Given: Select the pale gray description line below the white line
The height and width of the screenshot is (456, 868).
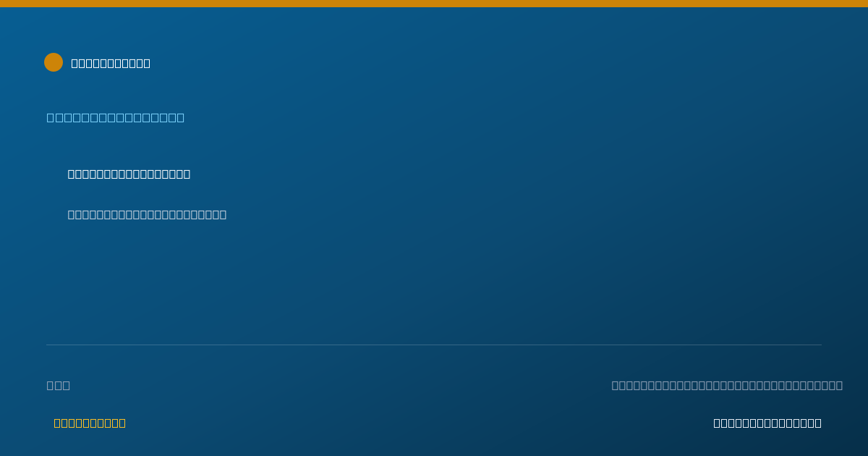Looking at the screenshot, I should click(x=147, y=214).
